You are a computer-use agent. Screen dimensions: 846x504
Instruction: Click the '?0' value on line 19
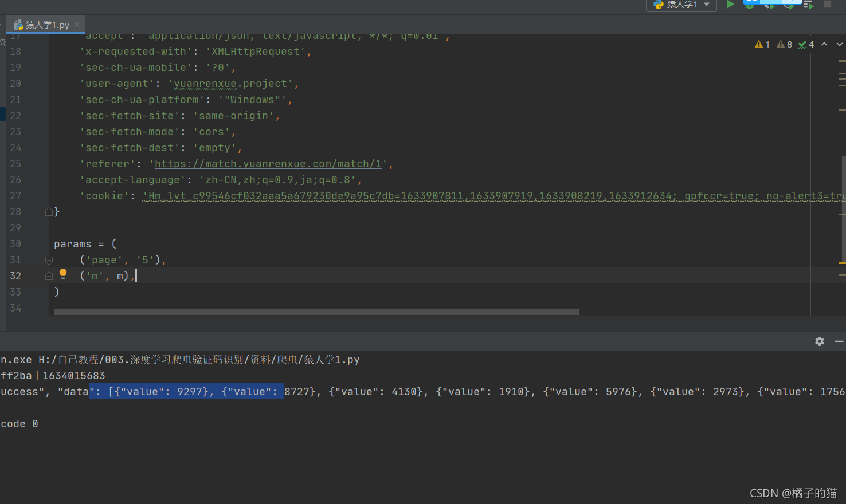pos(218,68)
